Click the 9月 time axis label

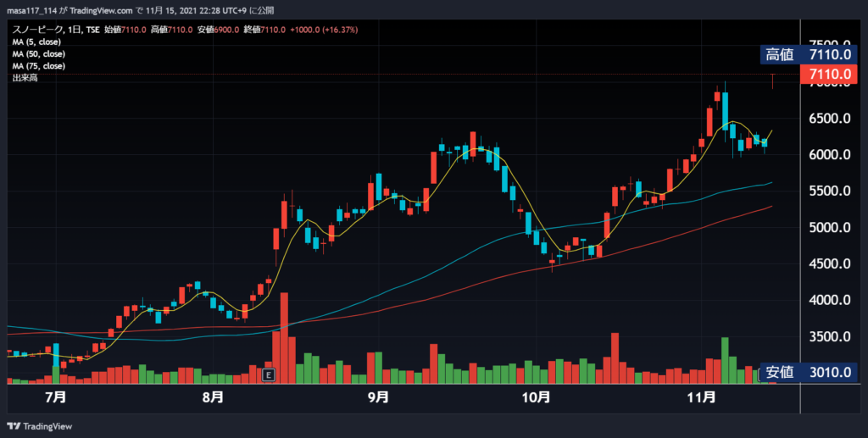tap(378, 397)
